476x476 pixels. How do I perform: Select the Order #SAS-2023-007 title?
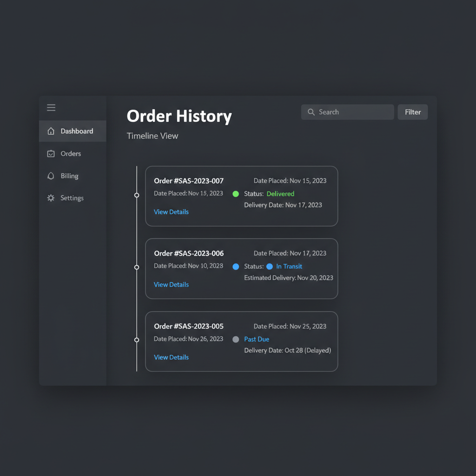click(x=189, y=181)
